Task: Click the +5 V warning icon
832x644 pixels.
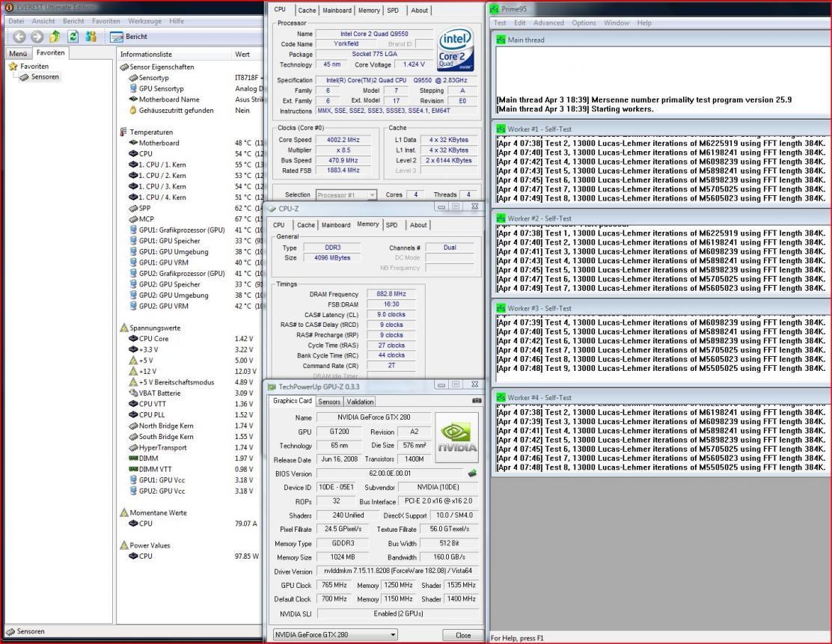Action: click(x=133, y=361)
